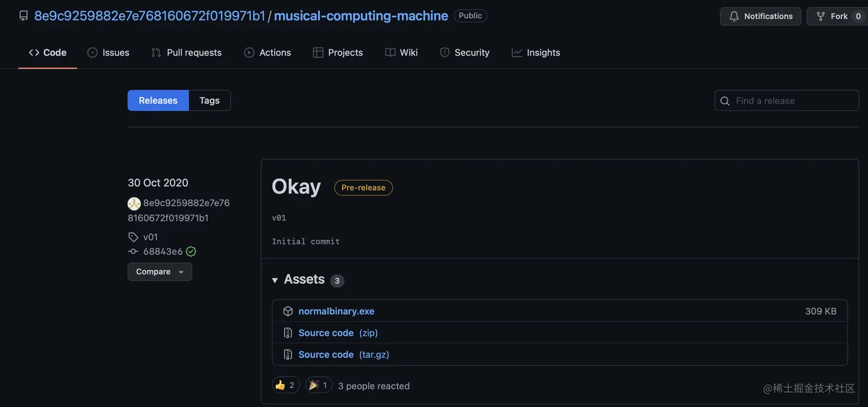Click the fork count 0

point(858,16)
